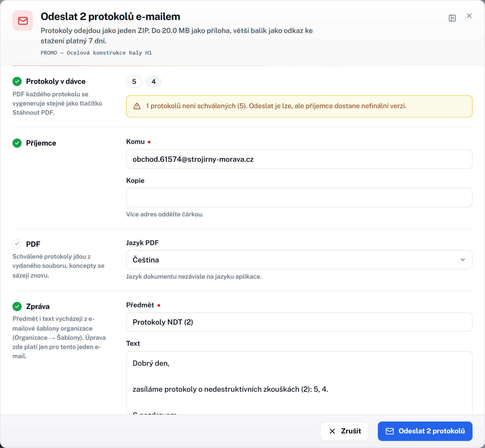Screen dimensions: 485x448
Task: Click the dialog title Odeslat 2 protokolů e-mailem
Action: click(x=110, y=17)
